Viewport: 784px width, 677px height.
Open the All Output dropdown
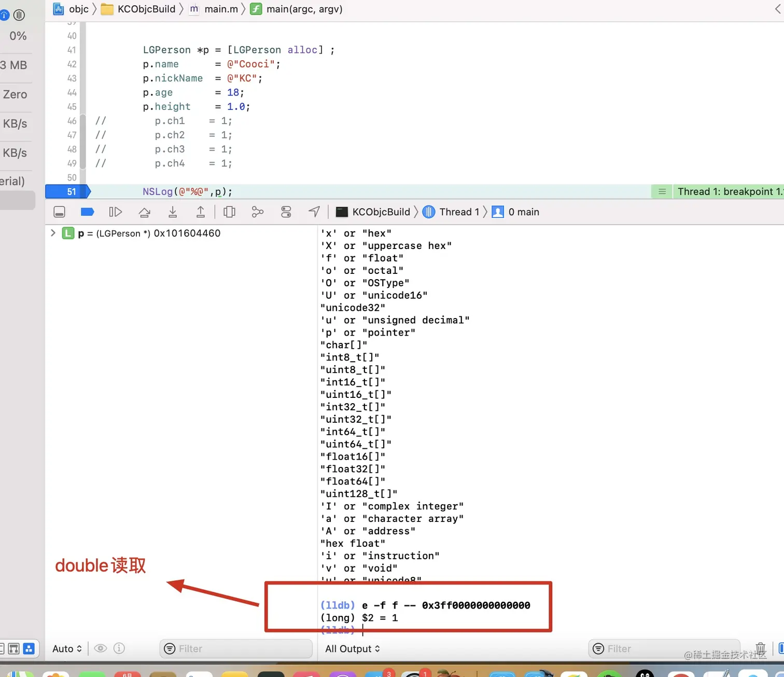353,648
